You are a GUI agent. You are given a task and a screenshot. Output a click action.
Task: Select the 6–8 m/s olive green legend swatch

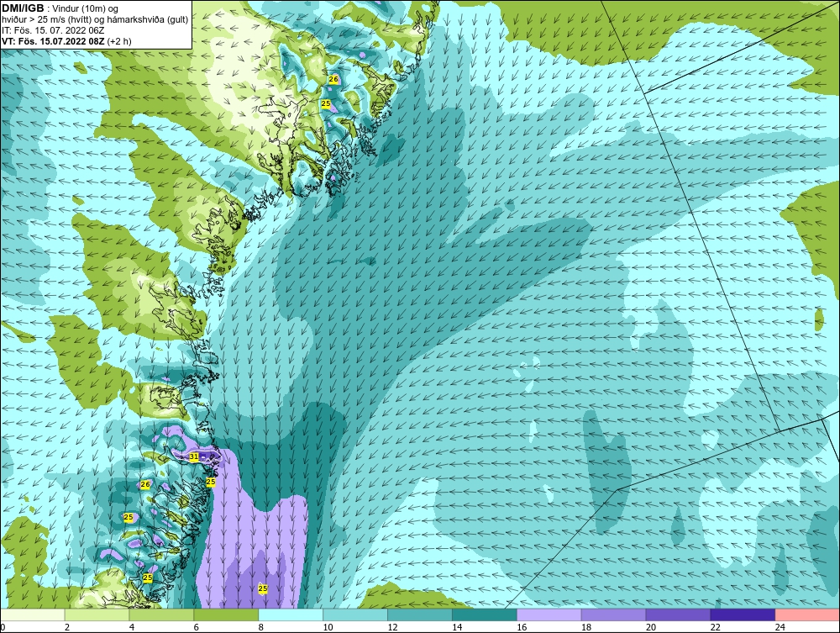[x=226, y=615]
